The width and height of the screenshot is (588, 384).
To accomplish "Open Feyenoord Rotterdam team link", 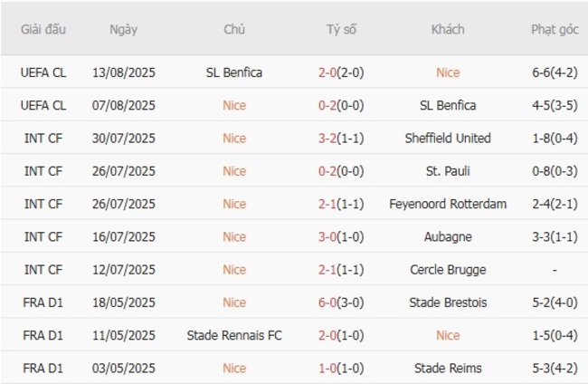I will 448,204.
